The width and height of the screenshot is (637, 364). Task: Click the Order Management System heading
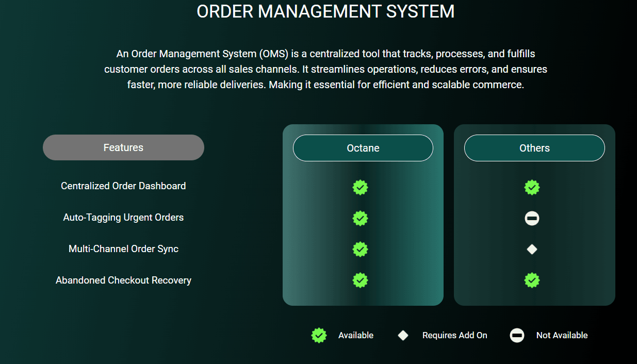coord(325,11)
